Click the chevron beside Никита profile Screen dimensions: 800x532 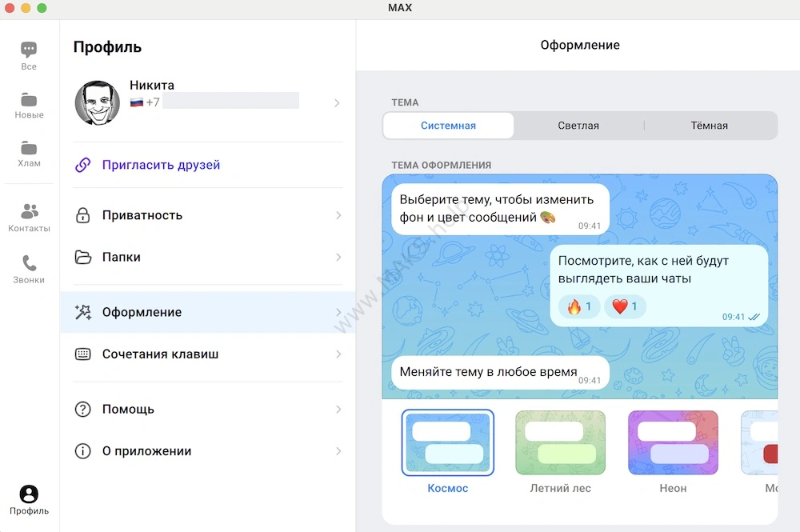(337, 102)
